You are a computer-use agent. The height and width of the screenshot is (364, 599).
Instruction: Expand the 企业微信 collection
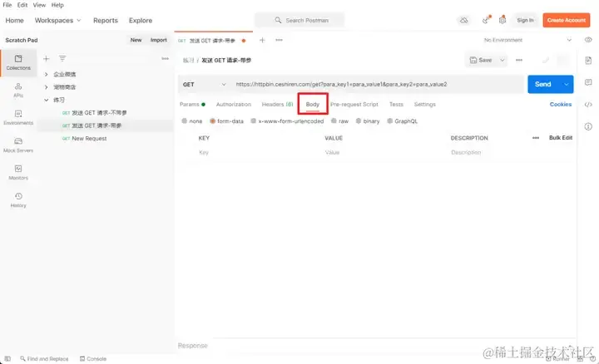tap(47, 74)
